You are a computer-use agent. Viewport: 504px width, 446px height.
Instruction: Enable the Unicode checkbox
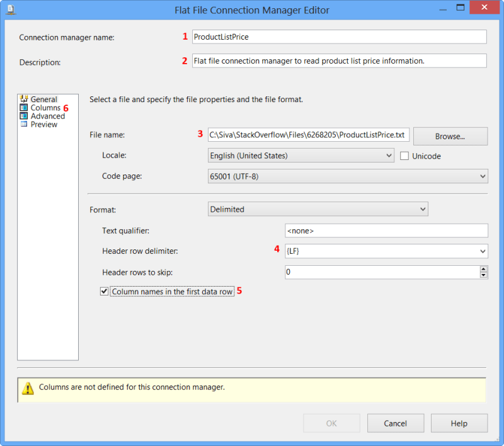(404, 156)
